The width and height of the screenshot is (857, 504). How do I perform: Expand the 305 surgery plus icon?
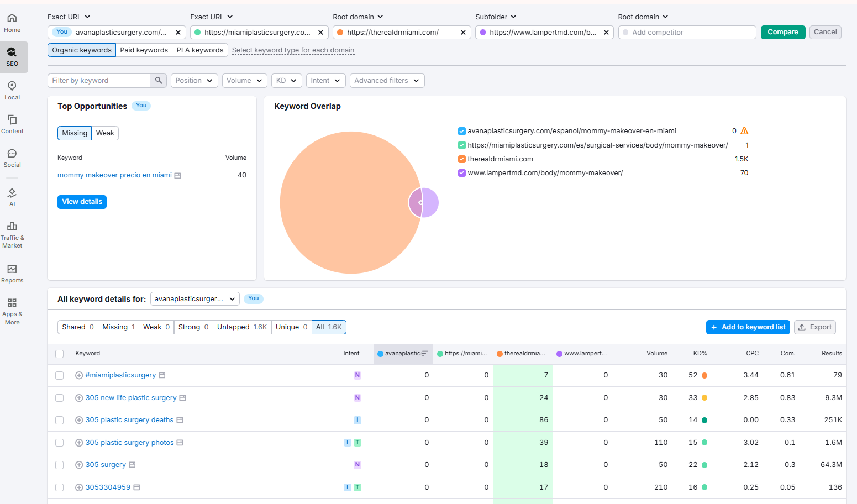(79, 465)
